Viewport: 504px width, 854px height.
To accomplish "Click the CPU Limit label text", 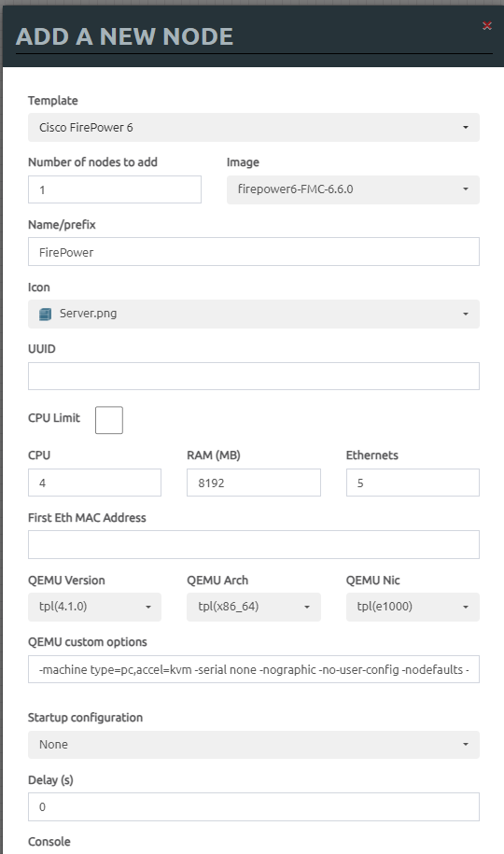I will (54, 418).
